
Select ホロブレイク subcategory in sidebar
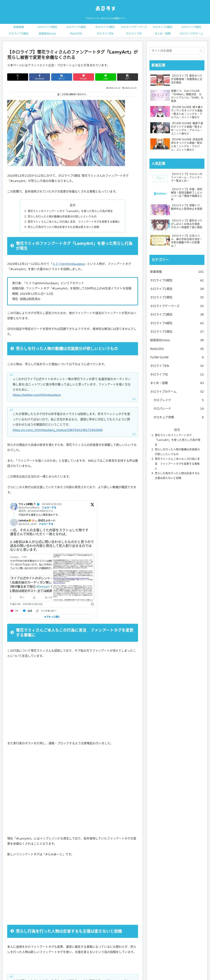pyautogui.click(x=178, y=400)
